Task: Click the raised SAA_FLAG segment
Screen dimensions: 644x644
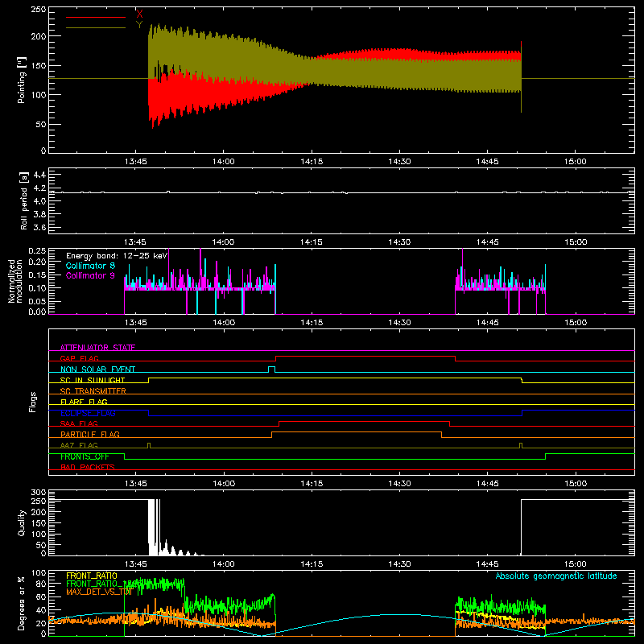Action: [365, 421]
